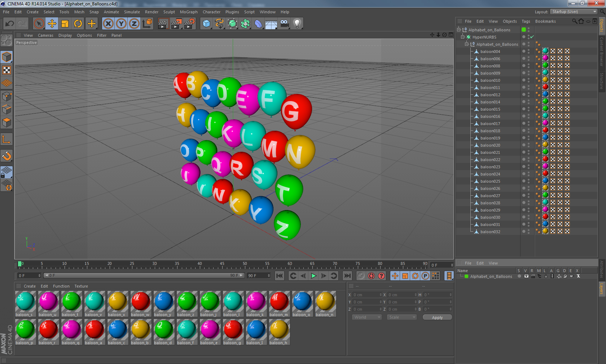Click the Apply button

pos(437,318)
